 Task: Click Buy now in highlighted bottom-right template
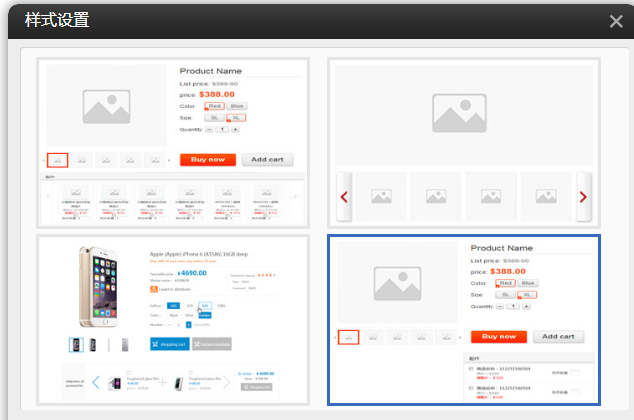point(498,337)
